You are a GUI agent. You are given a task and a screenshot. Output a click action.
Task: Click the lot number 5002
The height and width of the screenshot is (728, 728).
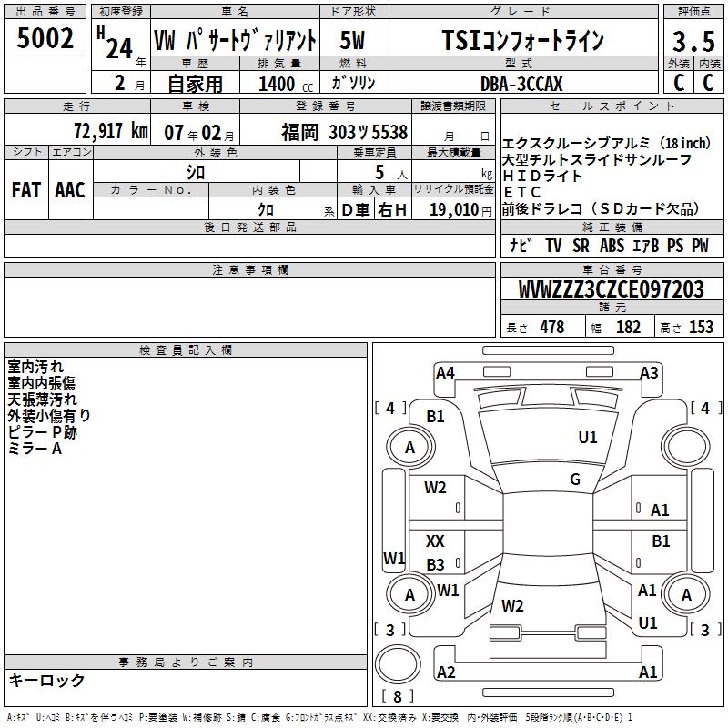[x=45, y=38]
